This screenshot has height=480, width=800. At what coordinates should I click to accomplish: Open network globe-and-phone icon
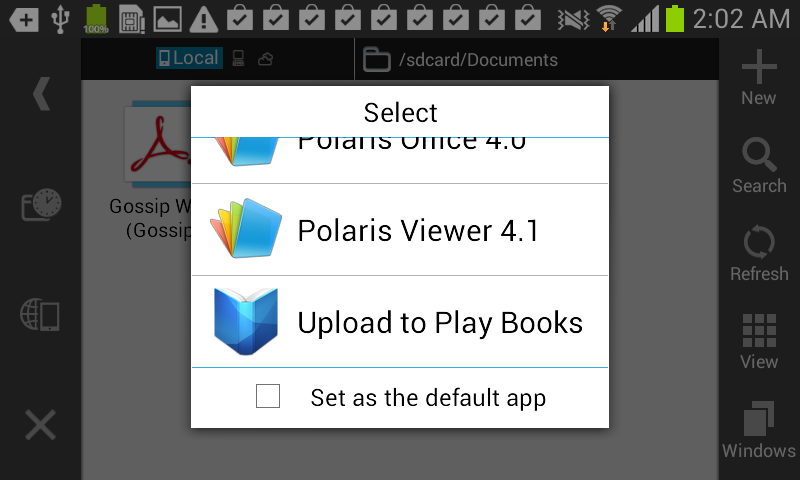tap(40, 315)
